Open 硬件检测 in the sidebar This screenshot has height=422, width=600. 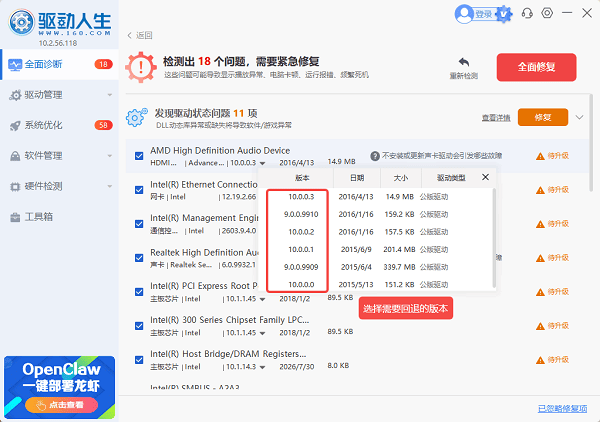(60, 186)
